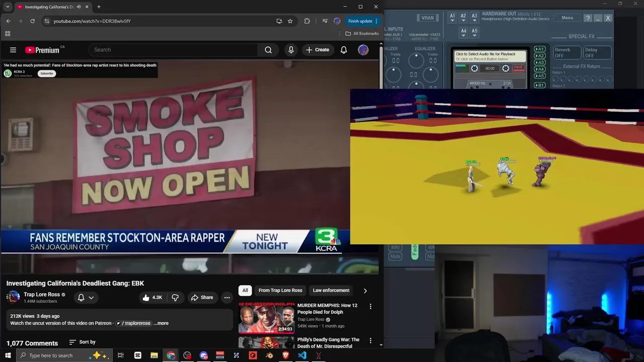The height and width of the screenshot is (362, 644).
Task: Subscribe to KCRA 3 in video overlay
Action: pos(47,73)
